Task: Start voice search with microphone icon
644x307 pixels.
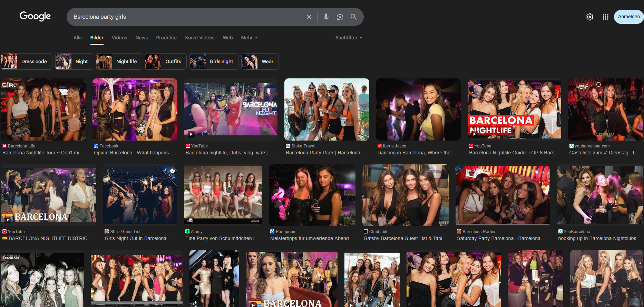Action: [326, 17]
